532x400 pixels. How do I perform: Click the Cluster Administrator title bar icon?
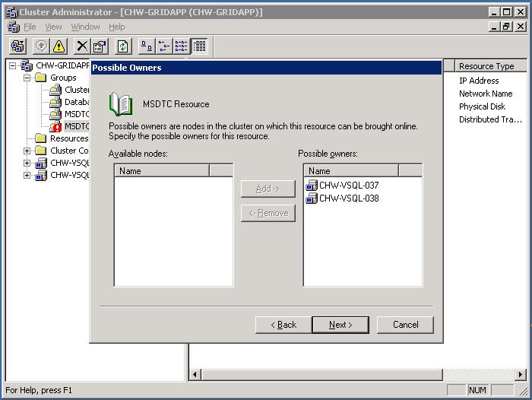[12, 13]
